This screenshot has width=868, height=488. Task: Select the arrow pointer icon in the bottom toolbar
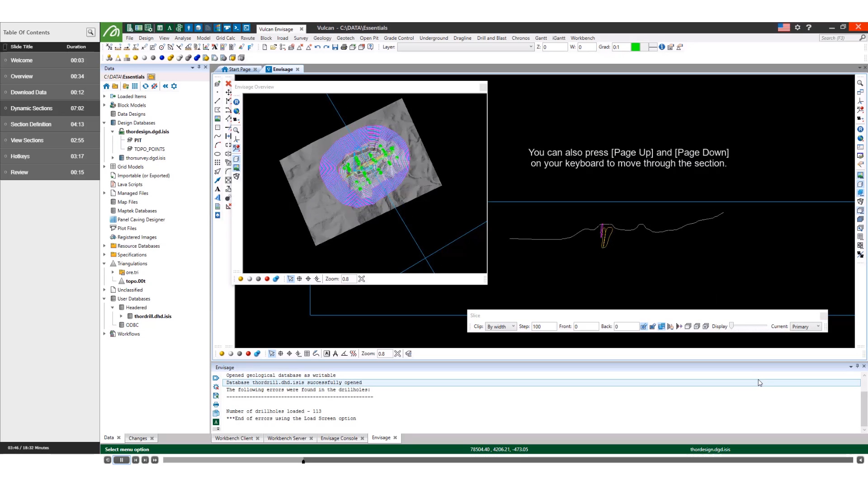[x=272, y=354]
